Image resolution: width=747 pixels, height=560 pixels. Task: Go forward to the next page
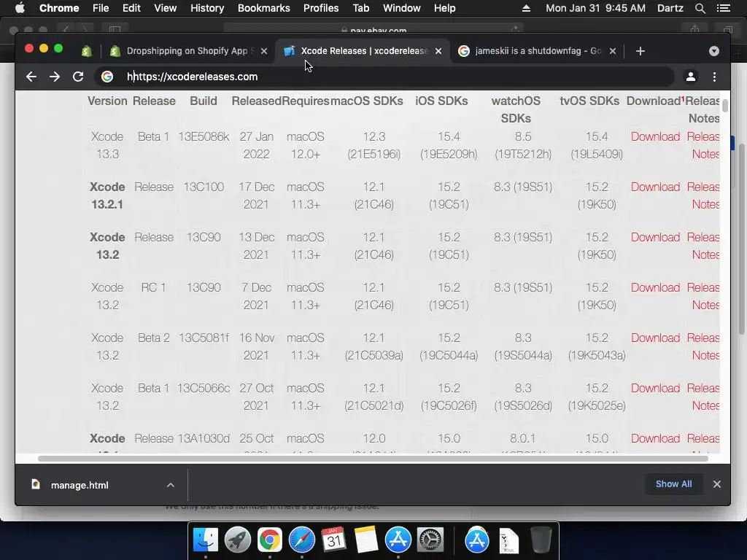55,77
